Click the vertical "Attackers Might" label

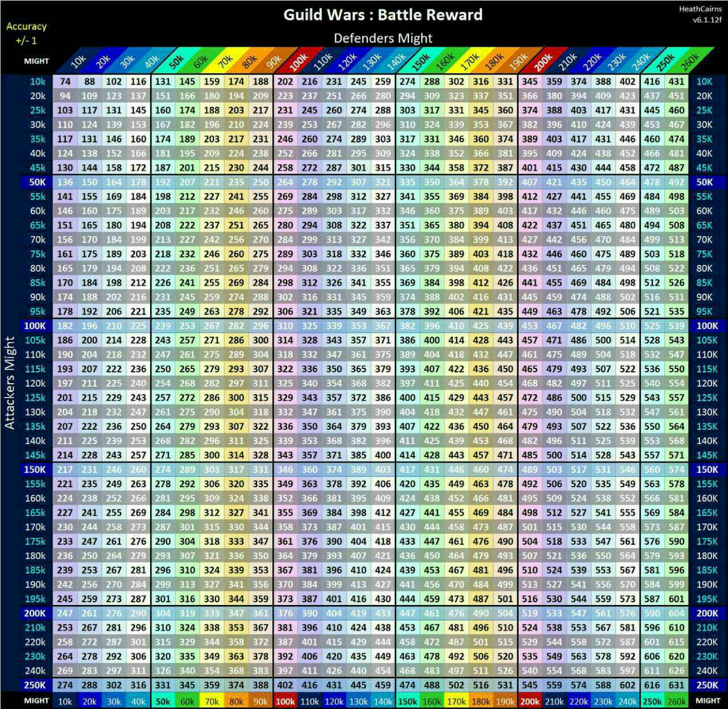pos(10,382)
